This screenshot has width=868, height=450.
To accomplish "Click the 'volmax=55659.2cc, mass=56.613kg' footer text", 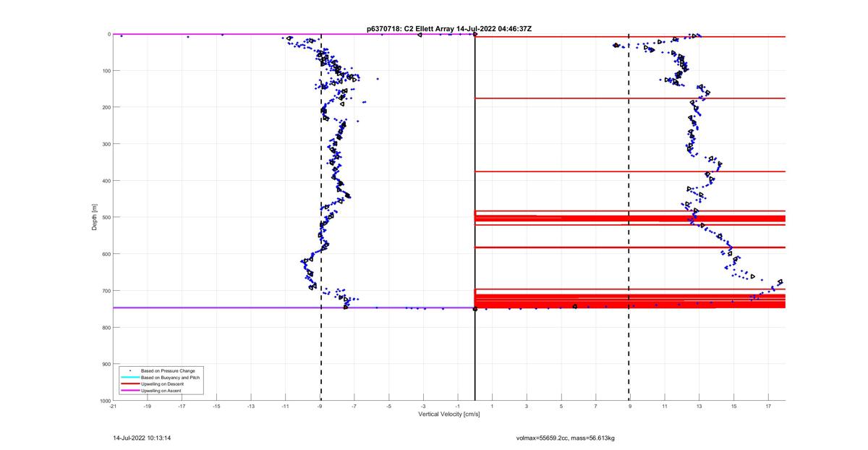I will point(565,438).
